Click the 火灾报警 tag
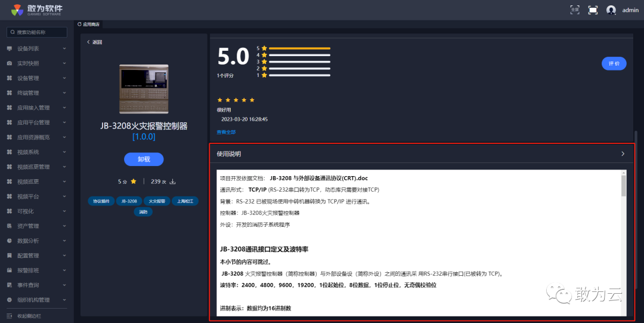Image resolution: width=644 pixels, height=323 pixels. click(x=157, y=201)
